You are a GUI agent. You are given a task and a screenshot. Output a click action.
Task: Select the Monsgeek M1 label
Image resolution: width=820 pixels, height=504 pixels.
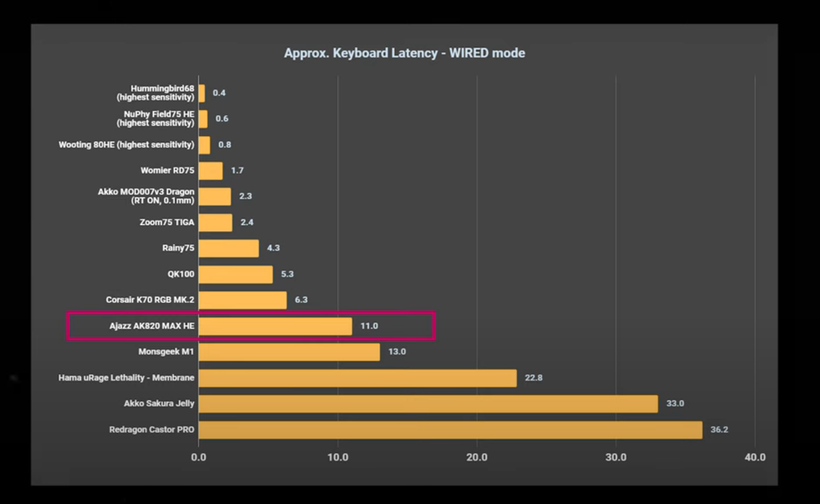(x=167, y=352)
